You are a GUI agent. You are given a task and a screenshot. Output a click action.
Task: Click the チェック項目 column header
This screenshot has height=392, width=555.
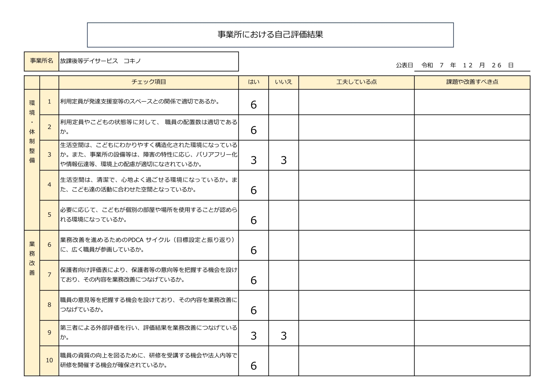click(x=148, y=82)
